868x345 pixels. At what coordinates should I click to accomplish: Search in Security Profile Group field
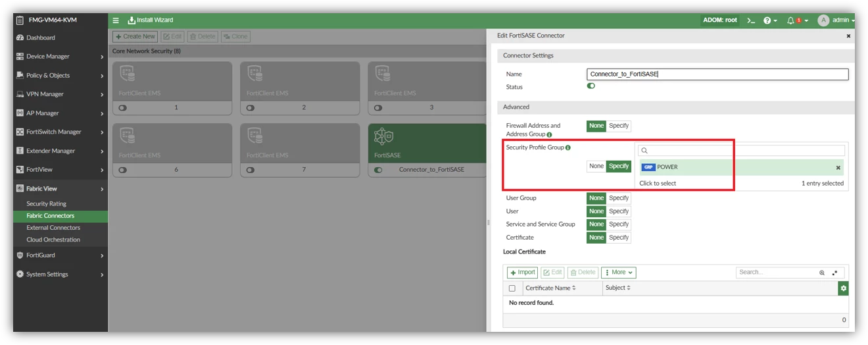[x=742, y=151]
